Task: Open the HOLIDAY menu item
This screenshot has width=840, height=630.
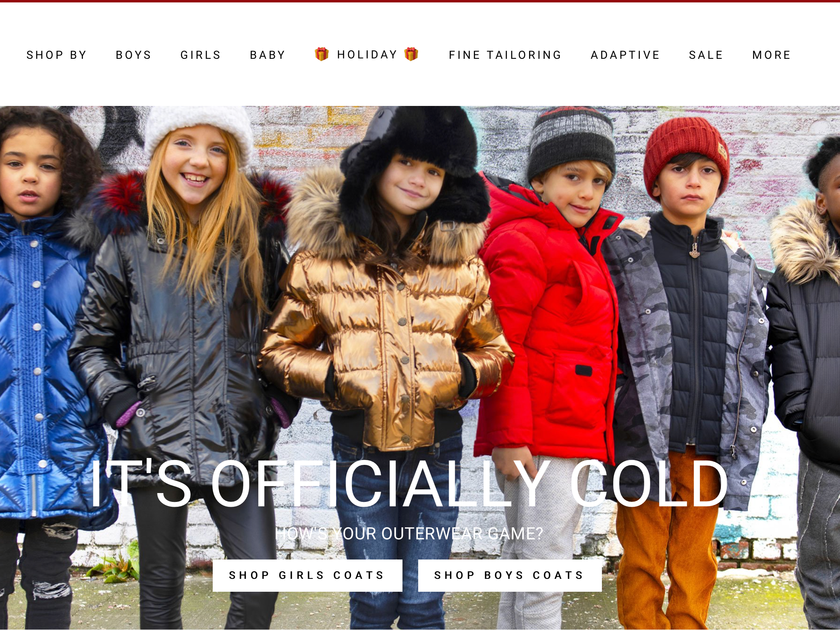Action: [x=367, y=55]
